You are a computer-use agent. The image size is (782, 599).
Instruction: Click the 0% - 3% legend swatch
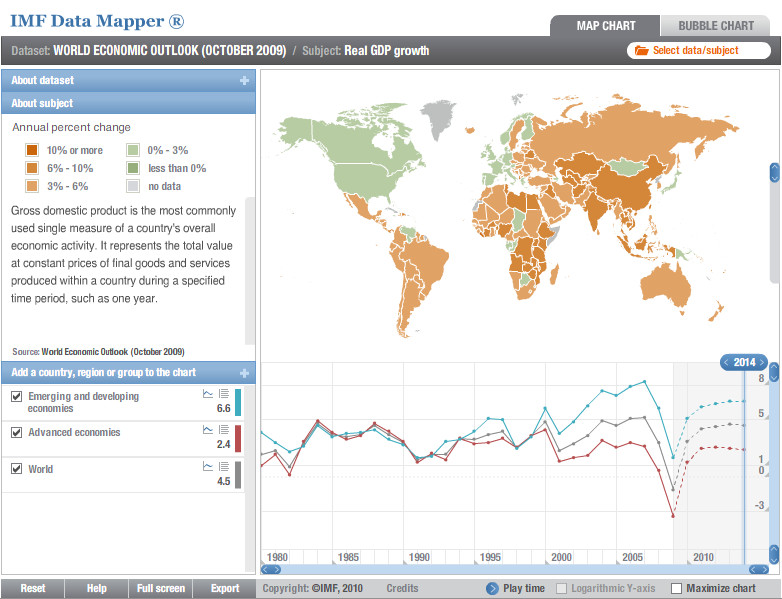click(x=133, y=150)
